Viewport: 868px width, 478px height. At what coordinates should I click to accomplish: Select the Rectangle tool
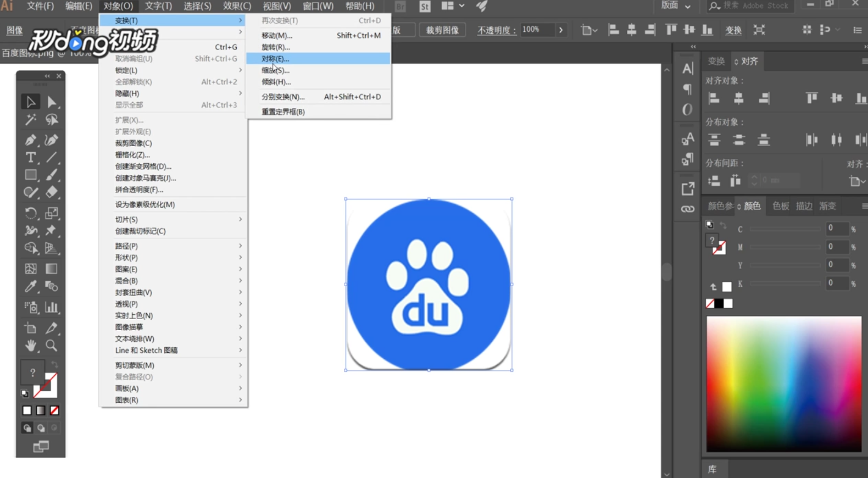pyautogui.click(x=31, y=175)
